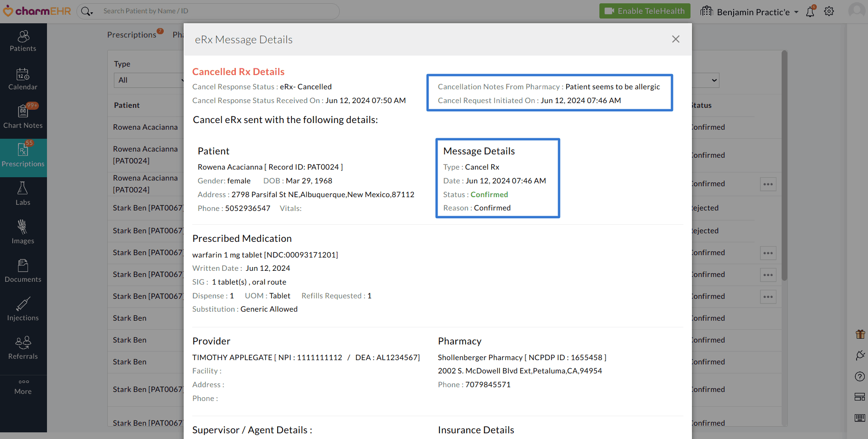
Task: Open the Patients section icon
Action: [23, 40]
